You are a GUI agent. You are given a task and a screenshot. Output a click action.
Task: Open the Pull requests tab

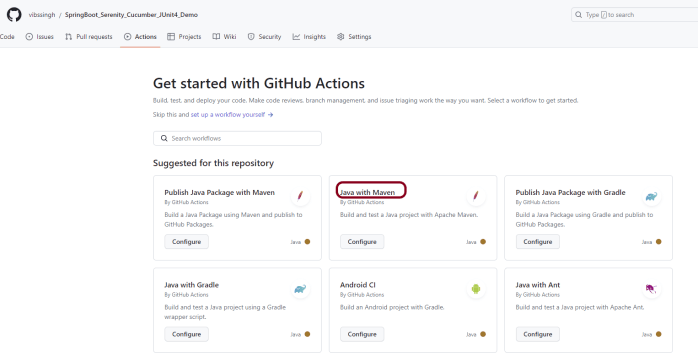tap(89, 37)
